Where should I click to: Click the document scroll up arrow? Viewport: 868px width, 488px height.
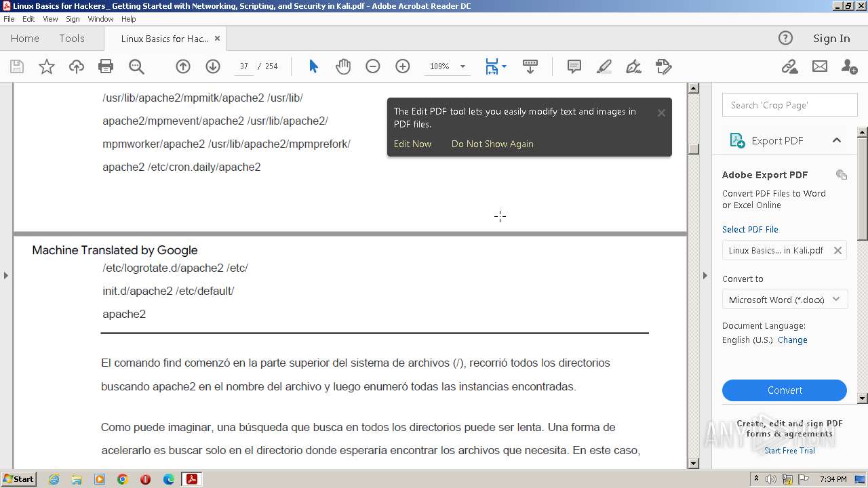tap(693, 87)
